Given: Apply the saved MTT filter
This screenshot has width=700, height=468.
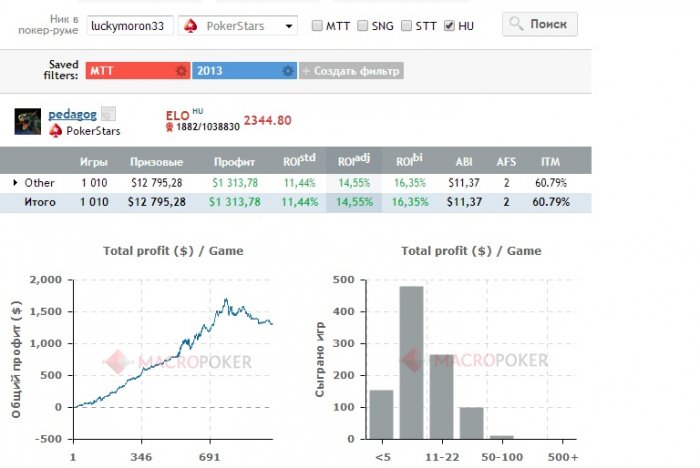Looking at the screenshot, I should point(132,71).
